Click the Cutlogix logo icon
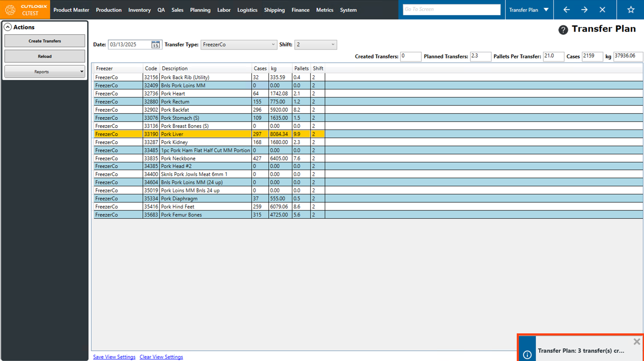The height and width of the screenshot is (361, 644). tap(10, 9)
